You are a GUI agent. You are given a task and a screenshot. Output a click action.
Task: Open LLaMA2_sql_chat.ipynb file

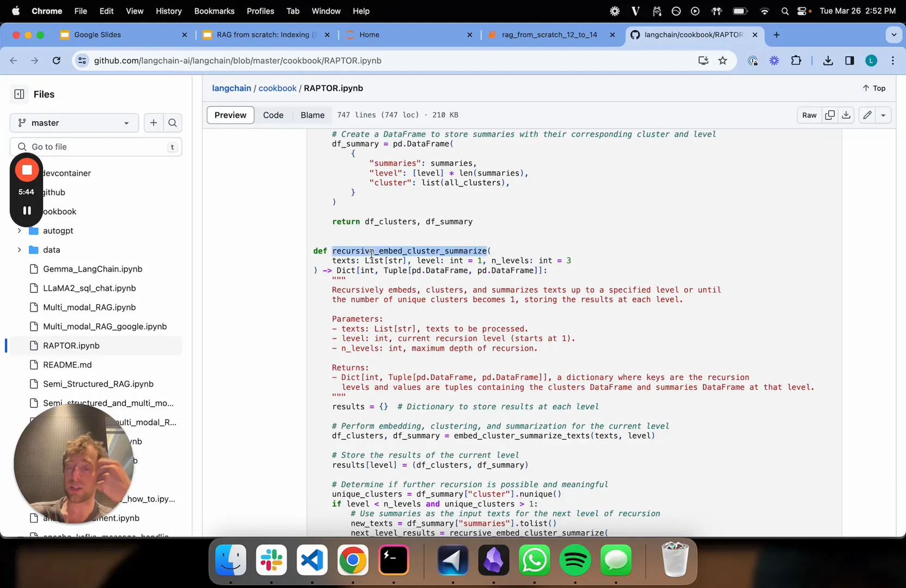click(89, 288)
